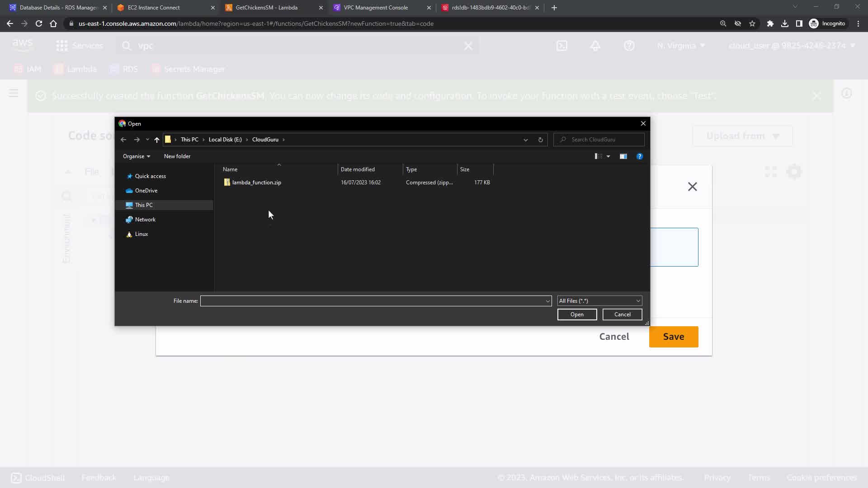This screenshot has height=488, width=868.
Task: Open the OneDrive location in sidebar
Action: [146, 191]
